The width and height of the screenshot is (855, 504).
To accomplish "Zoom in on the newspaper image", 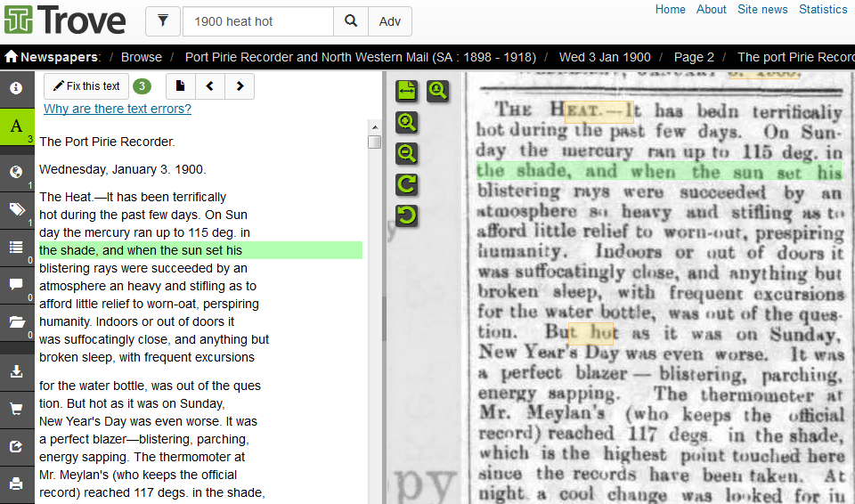I will click(406, 122).
